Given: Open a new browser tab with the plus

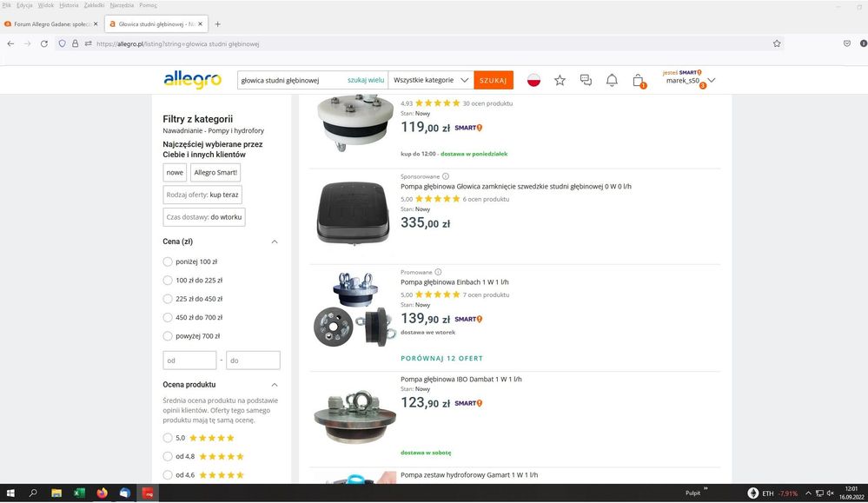Looking at the screenshot, I should pyautogui.click(x=217, y=24).
